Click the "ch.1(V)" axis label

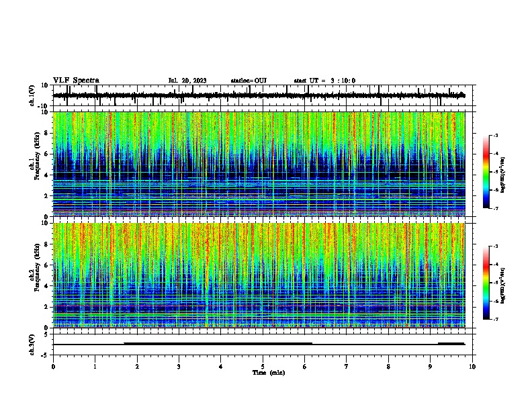pyautogui.click(x=32, y=95)
